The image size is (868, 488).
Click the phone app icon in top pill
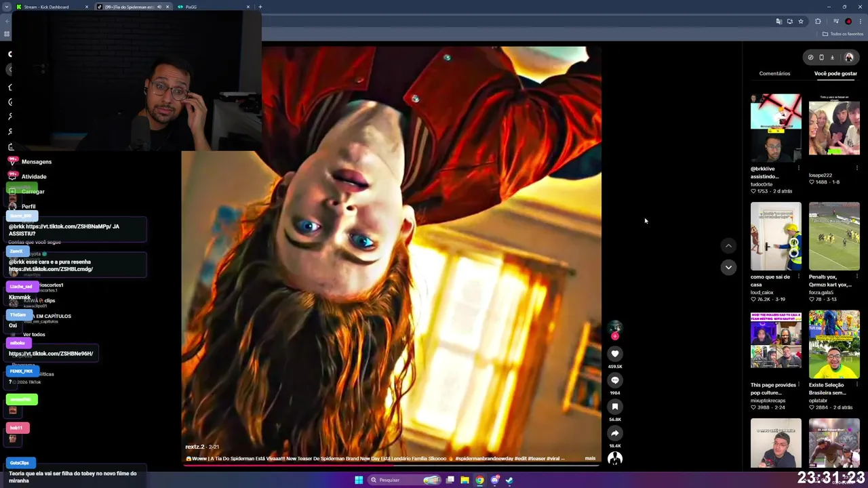(x=821, y=58)
